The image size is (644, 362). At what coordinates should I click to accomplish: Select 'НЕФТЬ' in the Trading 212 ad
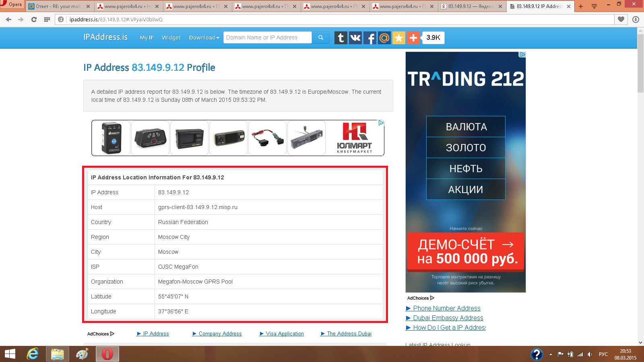pyautogui.click(x=466, y=169)
